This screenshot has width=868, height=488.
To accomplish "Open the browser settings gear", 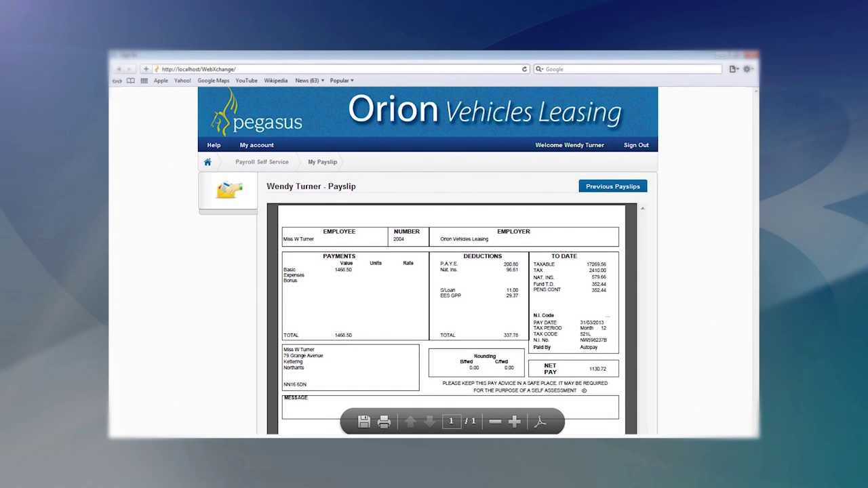I will 748,69.
